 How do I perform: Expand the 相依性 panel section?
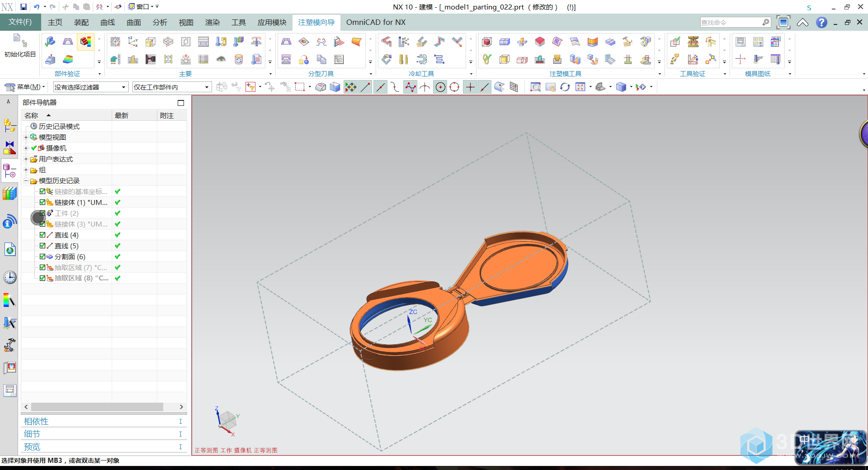104,422
